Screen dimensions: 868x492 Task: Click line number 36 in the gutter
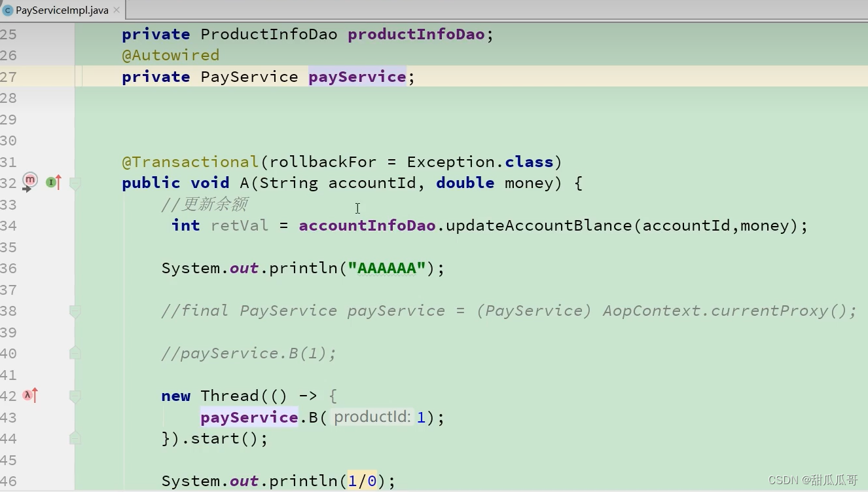[9, 268]
